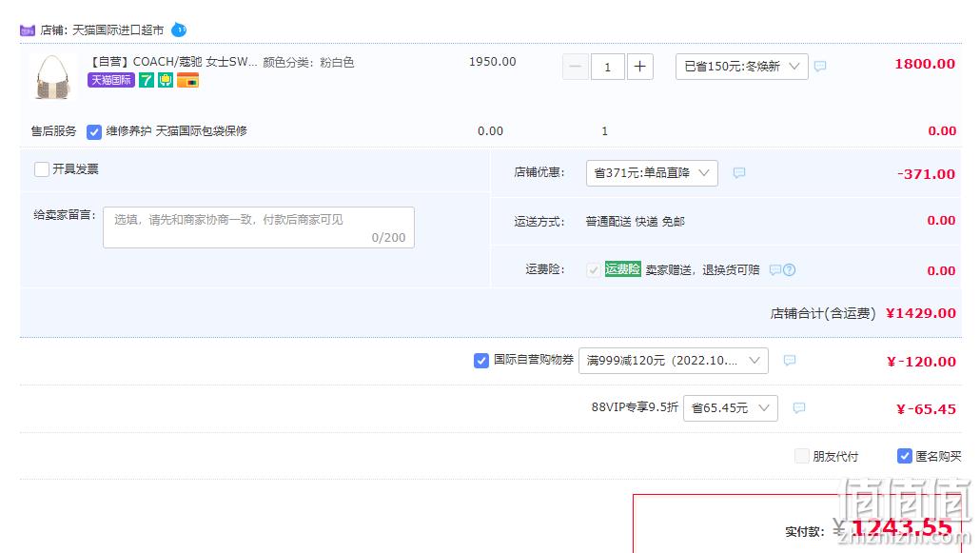Open the 已省150元:冬焕新 discount dropdown
Viewport: 980px width, 553px height.
pos(742,67)
